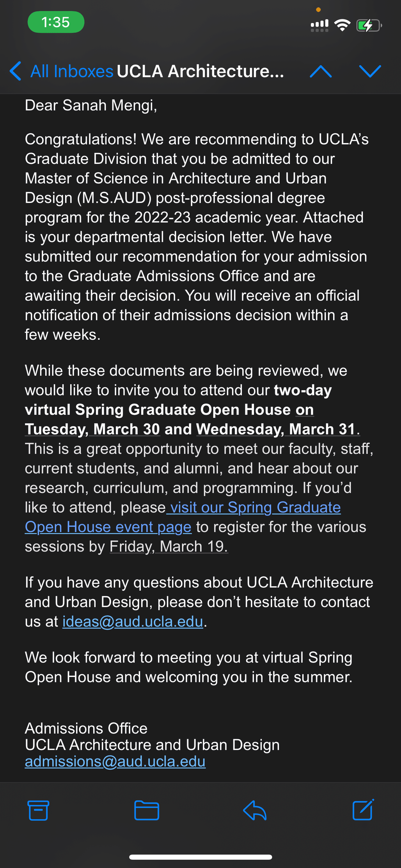Go to previous message with up arrow

click(321, 71)
